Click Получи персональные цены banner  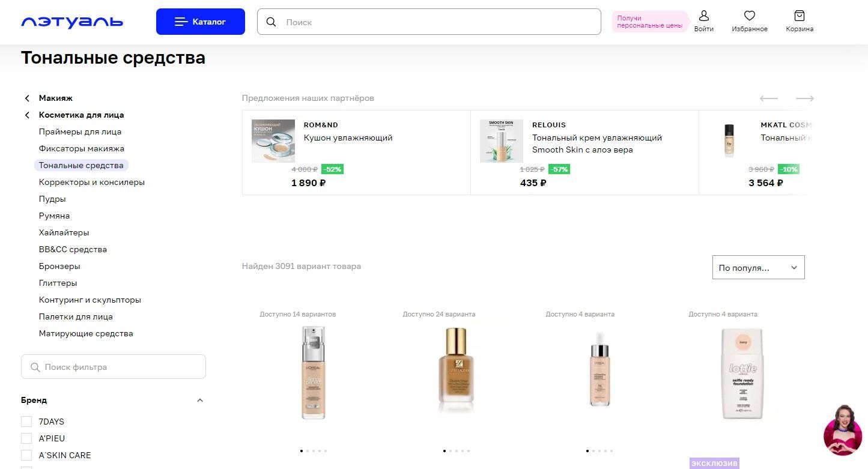(x=650, y=22)
